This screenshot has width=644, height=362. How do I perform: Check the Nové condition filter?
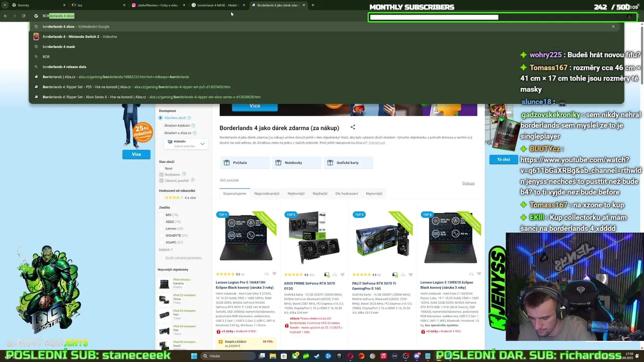point(162,168)
